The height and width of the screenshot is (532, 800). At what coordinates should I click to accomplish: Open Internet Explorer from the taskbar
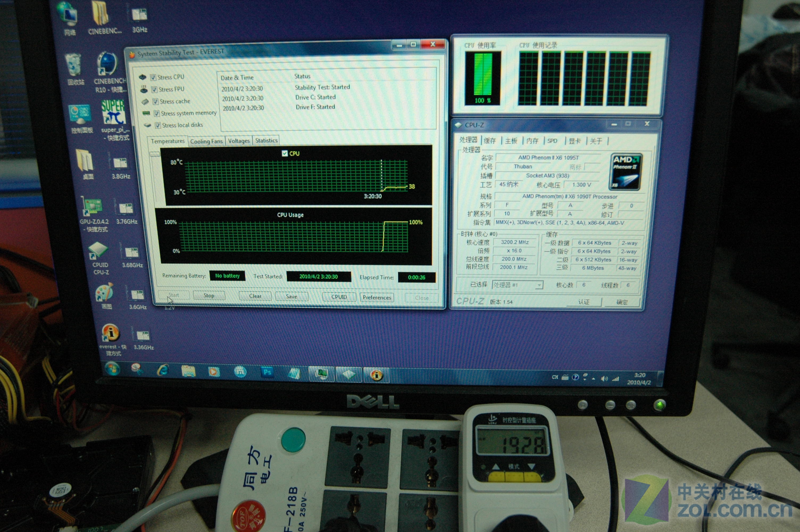pos(163,370)
